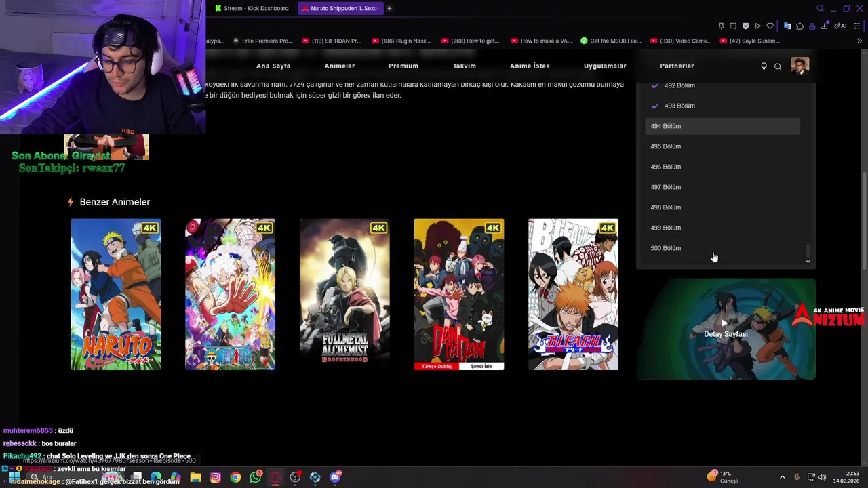The image size is (868, 488).
Task: Select the Naruto Shippuden browser tab
Action: point(340,8)
